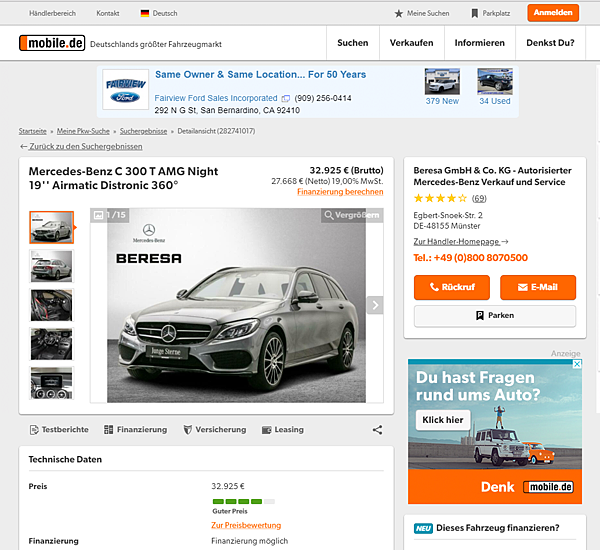Open the Finanzierung tab
This screenshot has width=600, height=550.
tap(135, 430)
